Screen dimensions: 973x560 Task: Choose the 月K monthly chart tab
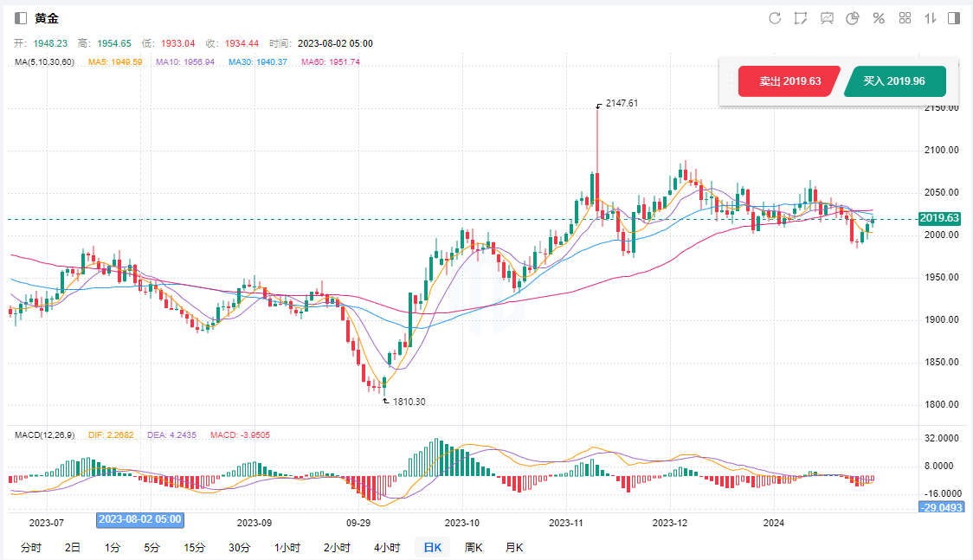pyautogui.click(x=513, y=547)
